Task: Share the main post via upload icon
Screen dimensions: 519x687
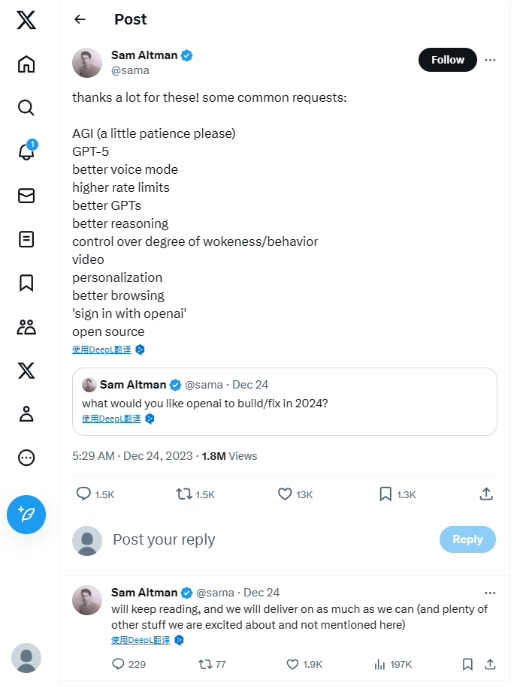Action: 486,494
